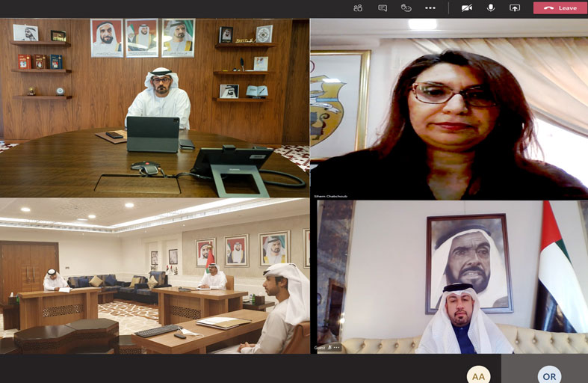Click the Guest muted microphone indicator

pos(329,348)
